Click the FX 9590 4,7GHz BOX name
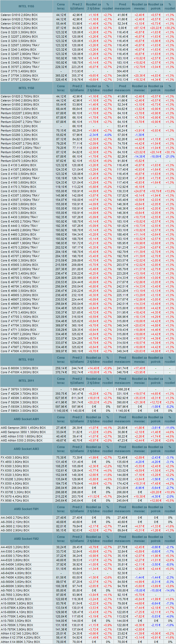The height and width of the screenshot is (644, 176). (15, 501)
